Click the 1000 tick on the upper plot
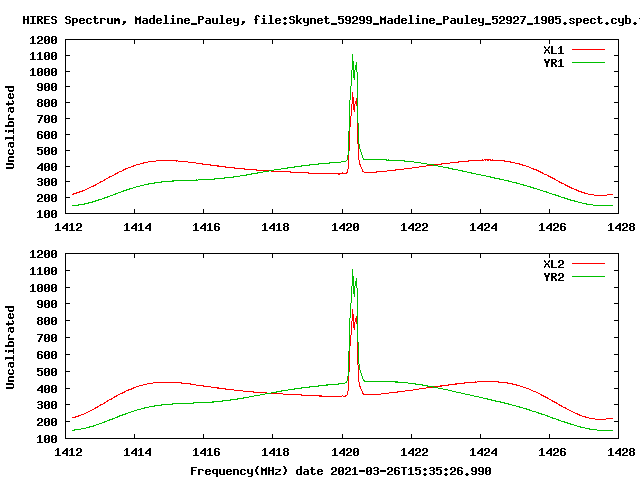The image size is (640, 480). [x=43, y=72]
